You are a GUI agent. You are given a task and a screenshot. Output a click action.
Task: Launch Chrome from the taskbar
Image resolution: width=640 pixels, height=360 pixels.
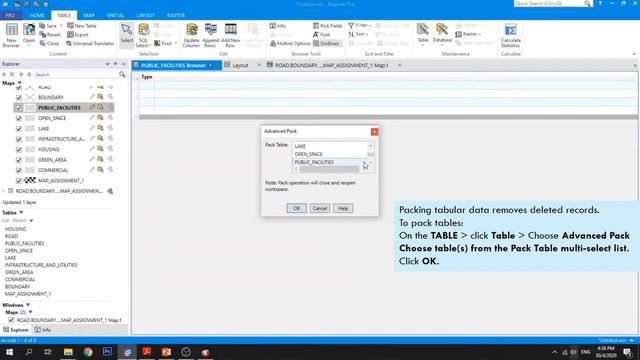88,352
